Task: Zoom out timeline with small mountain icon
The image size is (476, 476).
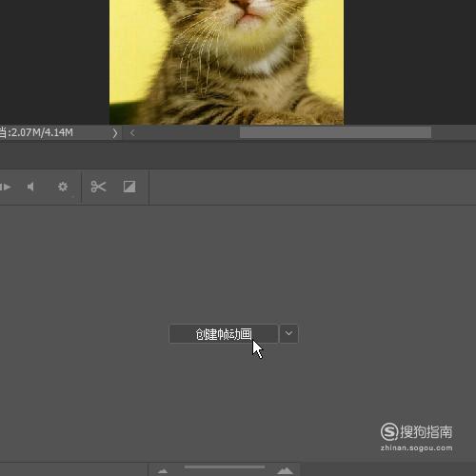Action: coord(163,471)
